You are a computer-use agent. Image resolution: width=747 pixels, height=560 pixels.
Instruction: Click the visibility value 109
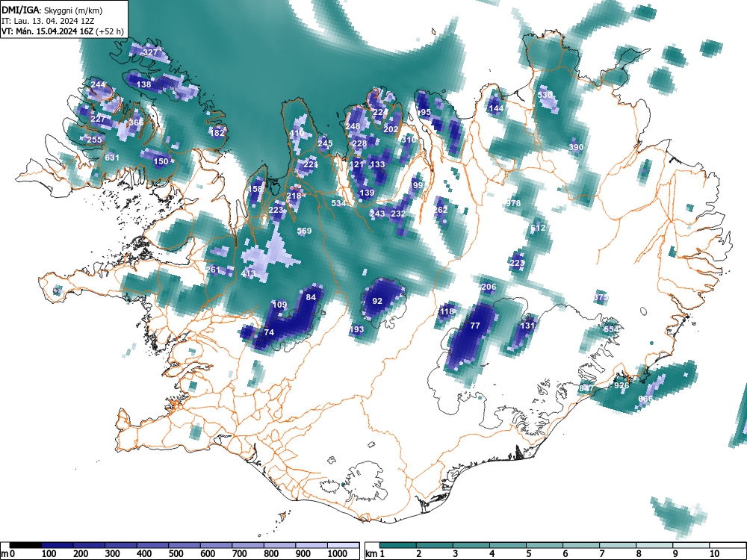(280, 305)
